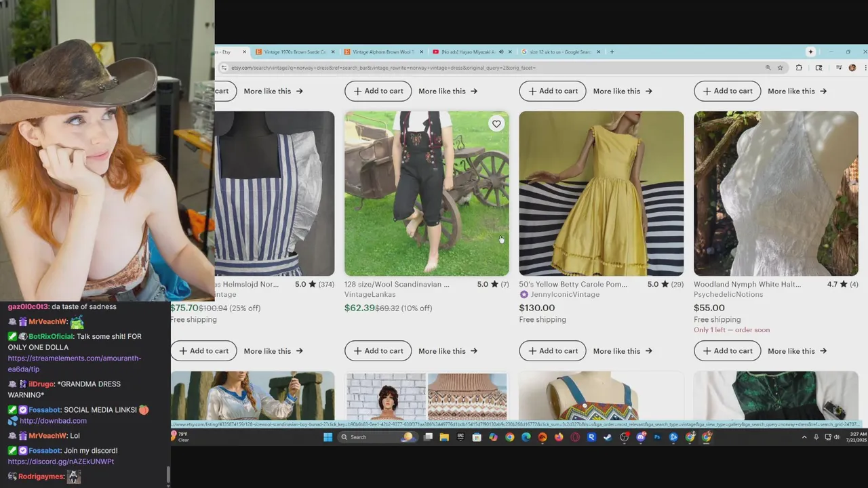The height and width of the screenshot is (488, 868).
Task: Open the blue striped apron dress photo
Action: click(275, 193)
